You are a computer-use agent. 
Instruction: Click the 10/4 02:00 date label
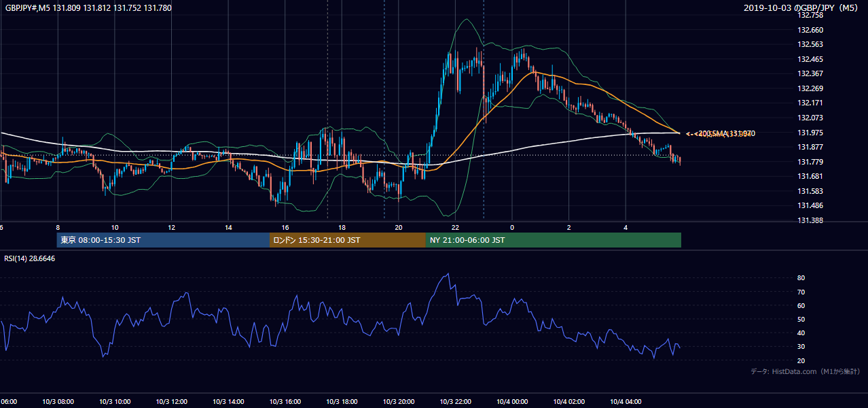(568, 402)
